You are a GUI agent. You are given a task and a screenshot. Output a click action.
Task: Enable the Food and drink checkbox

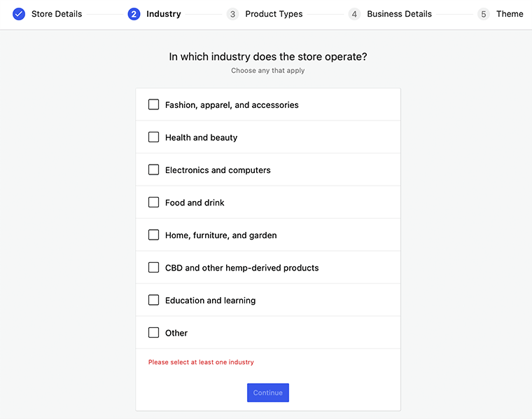coord(153,202)
